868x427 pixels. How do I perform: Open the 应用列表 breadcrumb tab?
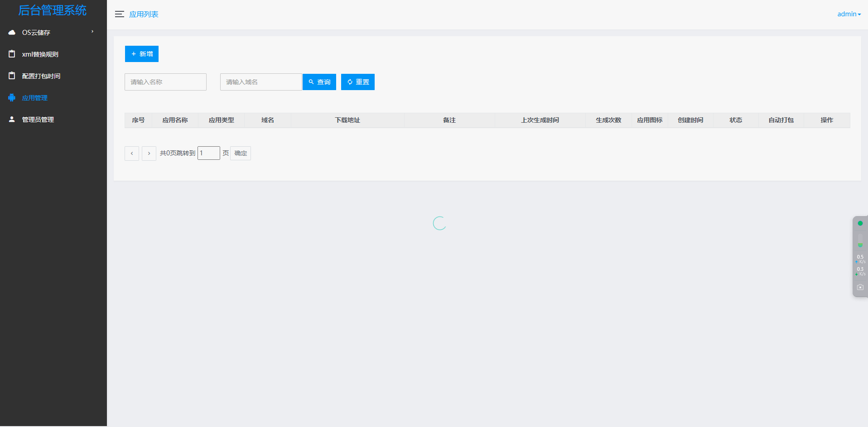[144, 14]
